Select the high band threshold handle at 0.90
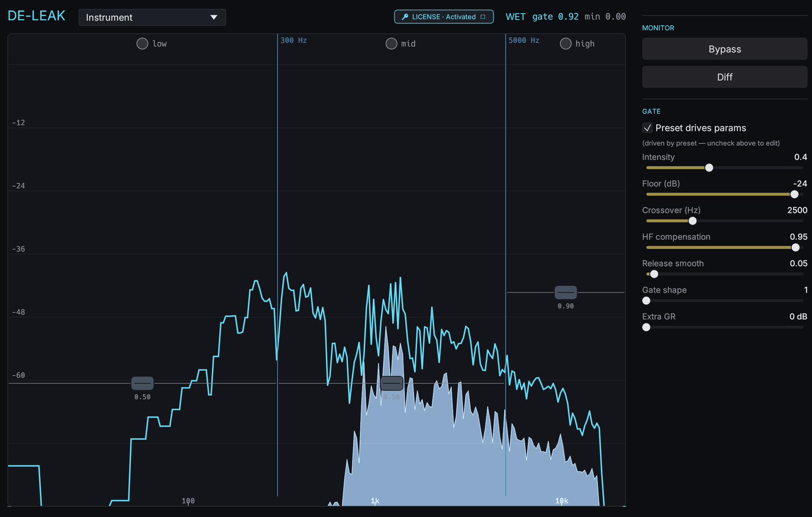Screen dimensions: 812x517 pyautogui.click(x=565, y=293)
